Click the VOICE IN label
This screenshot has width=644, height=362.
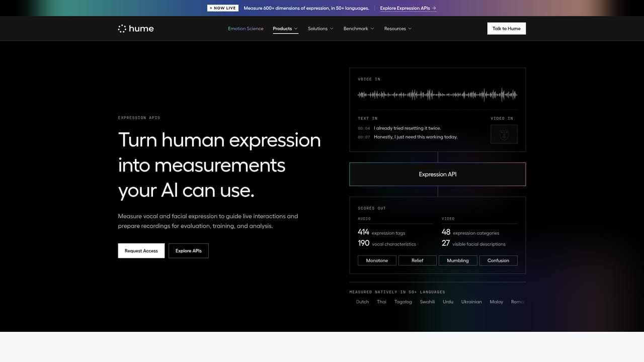[369, 79]
